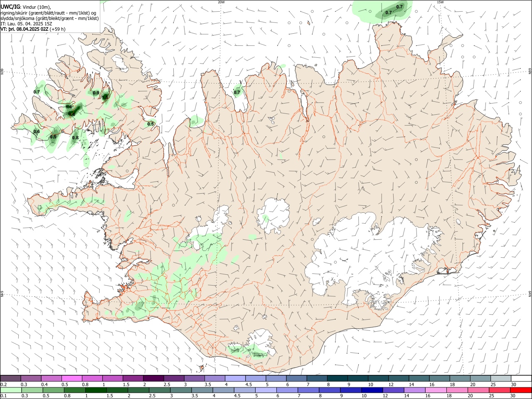Click the '30' tick label in rain legend
The height and width of the screenshot is (399, 532).
pyautogui.click(x=512, y=396)
